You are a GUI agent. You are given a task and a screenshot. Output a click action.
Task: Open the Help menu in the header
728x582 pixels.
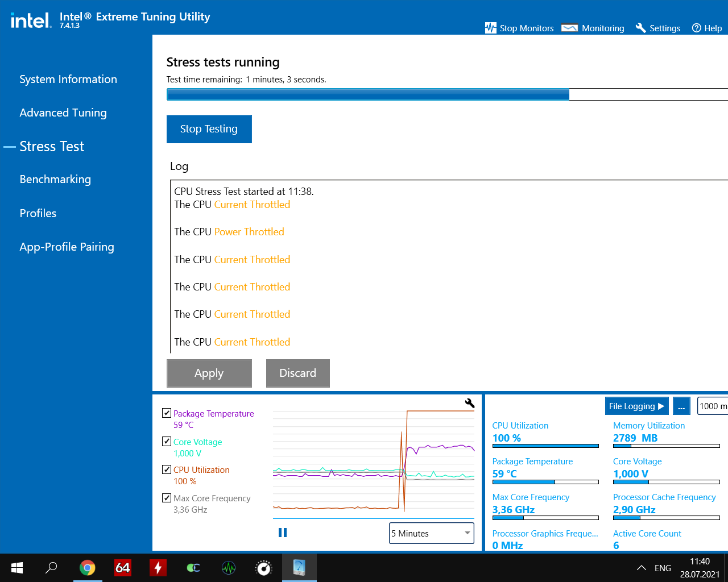[706, 28]
